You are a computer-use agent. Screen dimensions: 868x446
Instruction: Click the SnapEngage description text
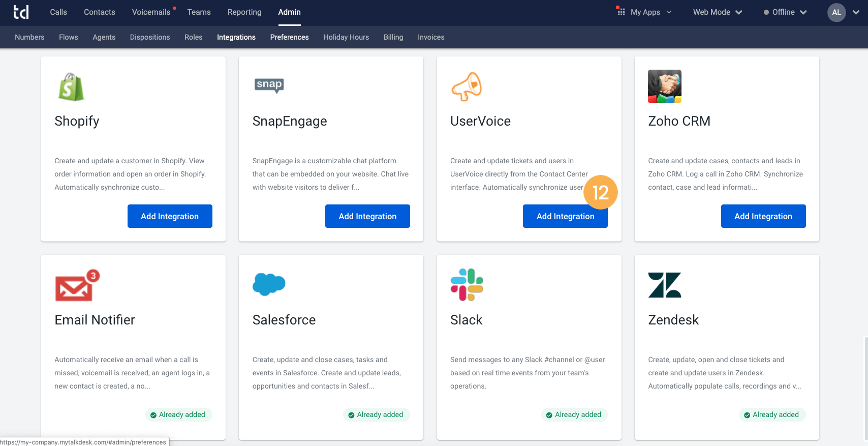click(330, 174)
